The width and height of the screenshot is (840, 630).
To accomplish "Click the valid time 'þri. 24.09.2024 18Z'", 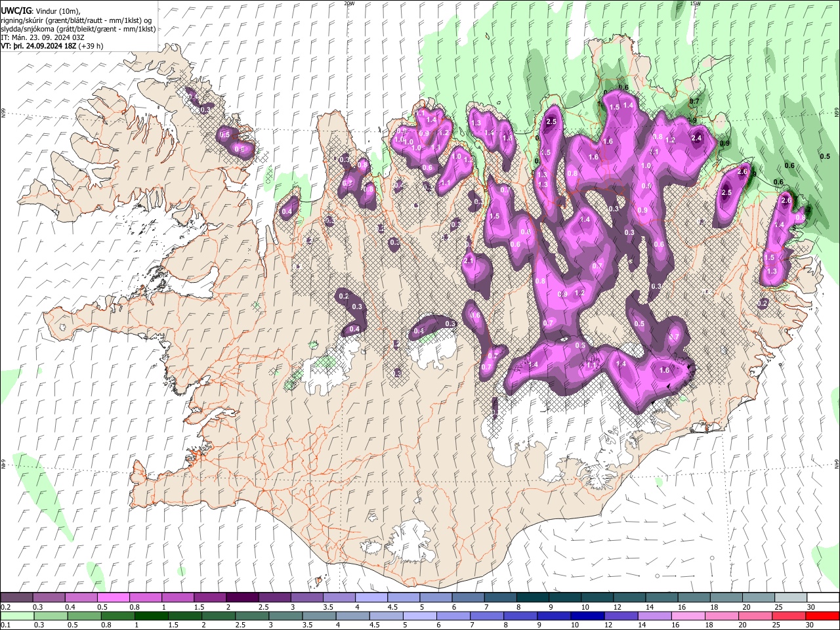I will (x=43, y=46).
